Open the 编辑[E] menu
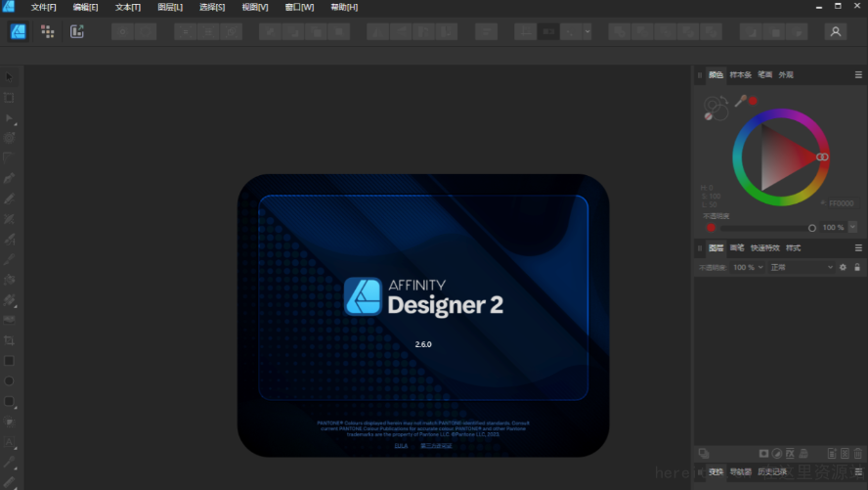Screen dimensions: 868x490 click(x=85, y=7)
